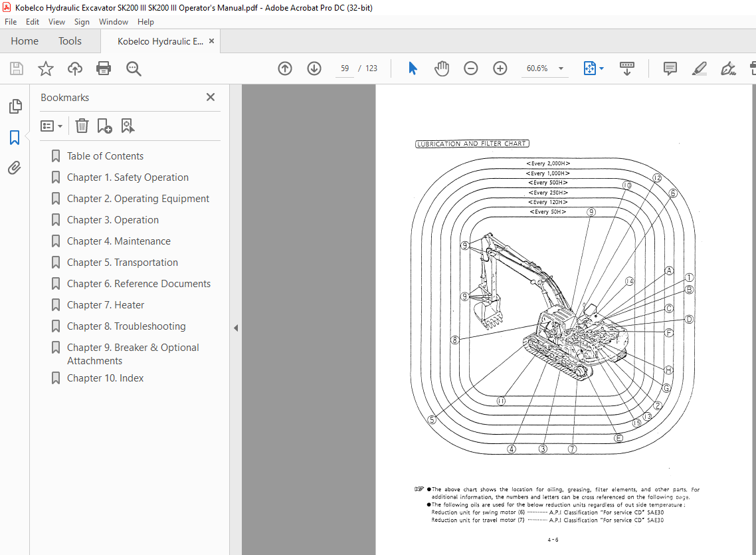The width and height of the screenshot is (756, 555).
Task: Toggle the Bookmarks navigation panel
Action: pos(15,138)
